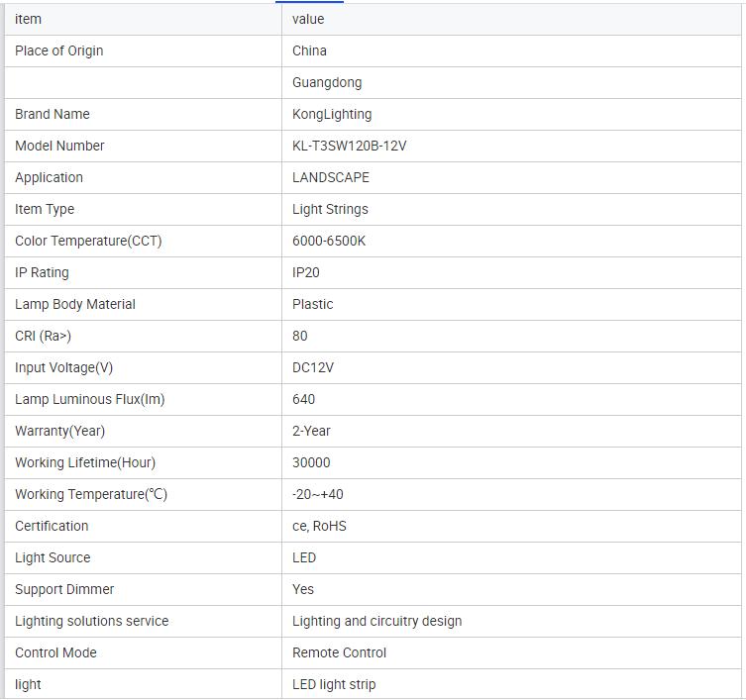The width and height of the screenshot is (746, 700).
Task: Select the model number 'KL-T3SW120B-12V'
Action: coord(349,146)
